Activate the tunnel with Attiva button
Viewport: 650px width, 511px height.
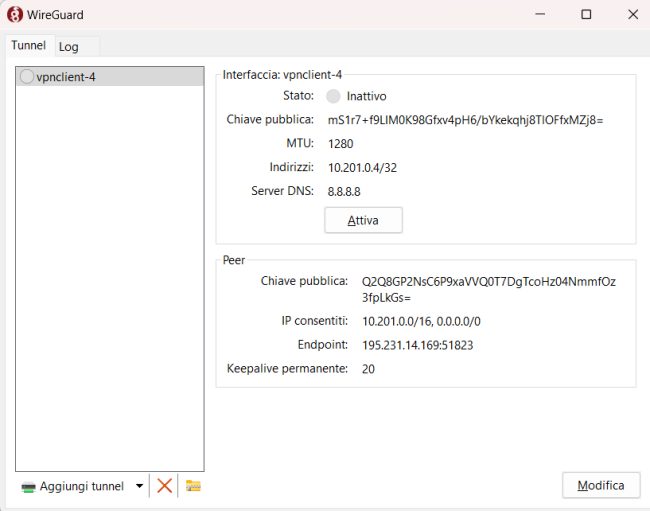pos(363,220)
